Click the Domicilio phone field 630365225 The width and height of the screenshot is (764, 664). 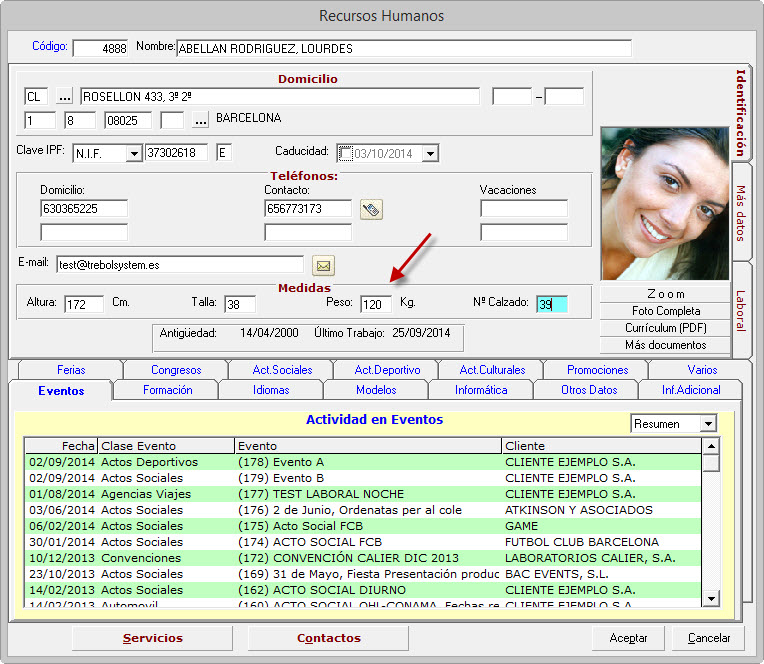point(84,209)
